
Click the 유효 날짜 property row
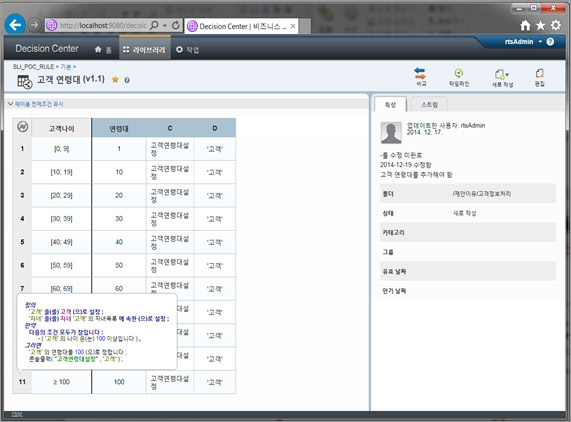(x=468, y=271)
